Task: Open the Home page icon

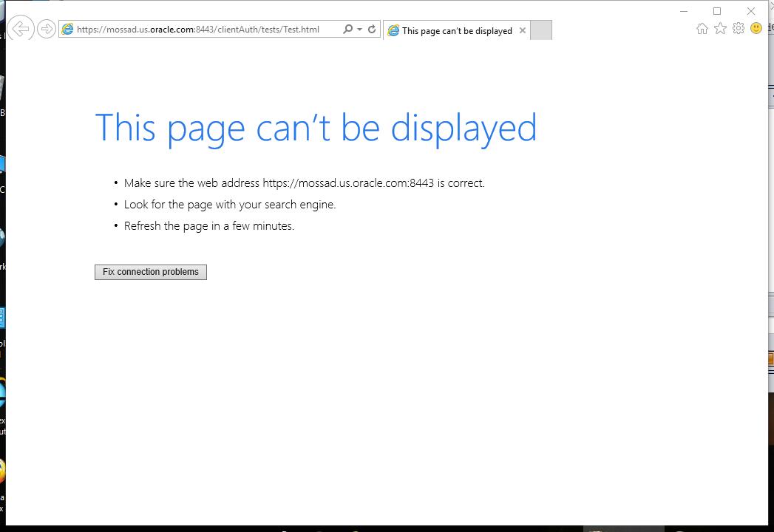Action: click(x=702, y=28)
